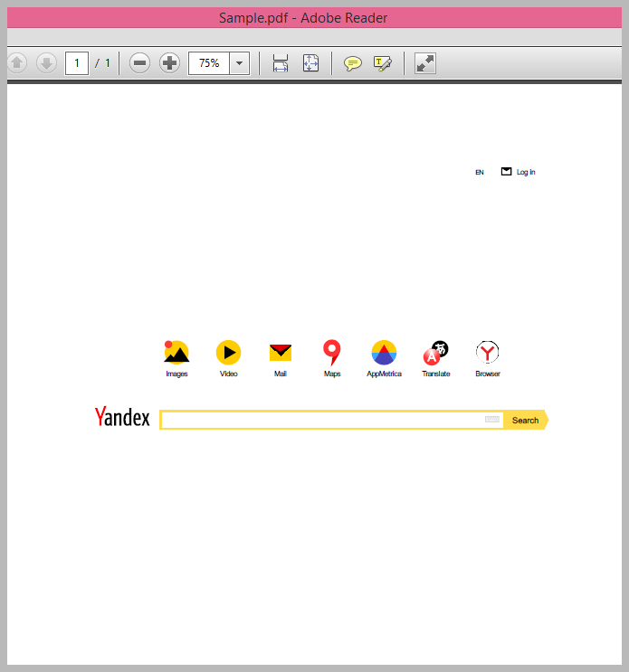Image resolution: width=629 pixels, height=672 pixels.
Task: Click the yellow Search button
Action: [x=526, y=420]
